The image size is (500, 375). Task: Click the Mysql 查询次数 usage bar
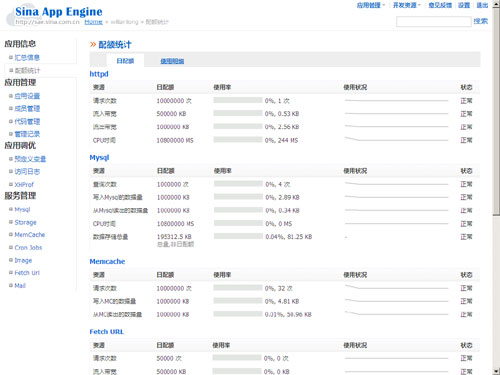pos(238,184)
